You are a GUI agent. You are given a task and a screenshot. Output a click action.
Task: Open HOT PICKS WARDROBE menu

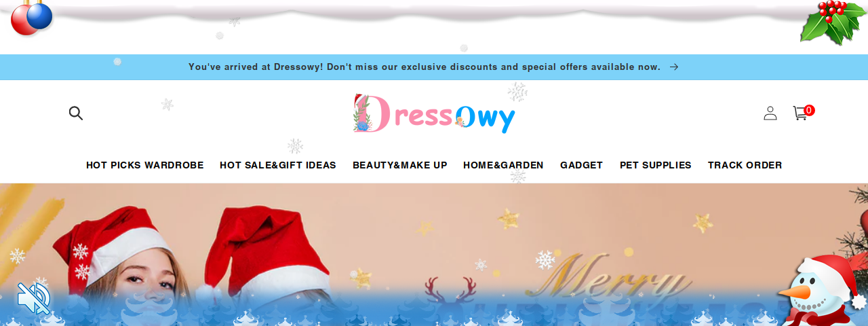point(145,165)
